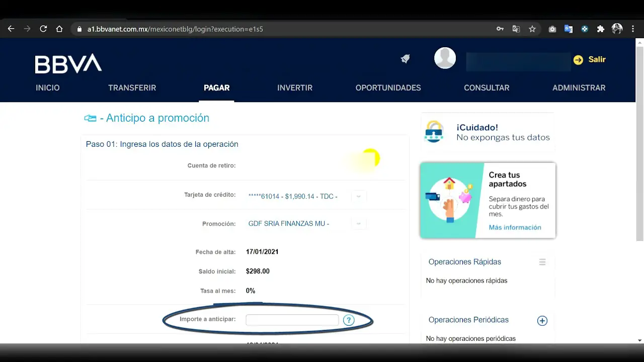Click the Fecha de alta value 17/01/2021
Image resolution: width=644 pixels, height=362 pixels.
coord(262,252)
